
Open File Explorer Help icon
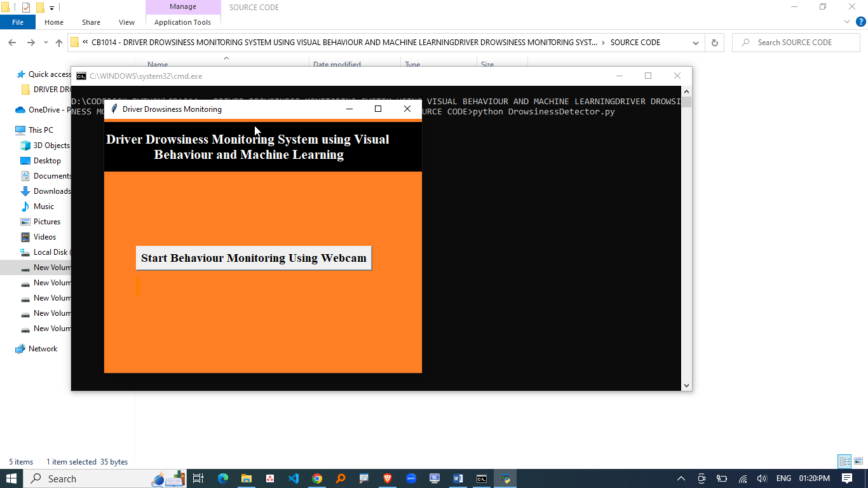861,22
